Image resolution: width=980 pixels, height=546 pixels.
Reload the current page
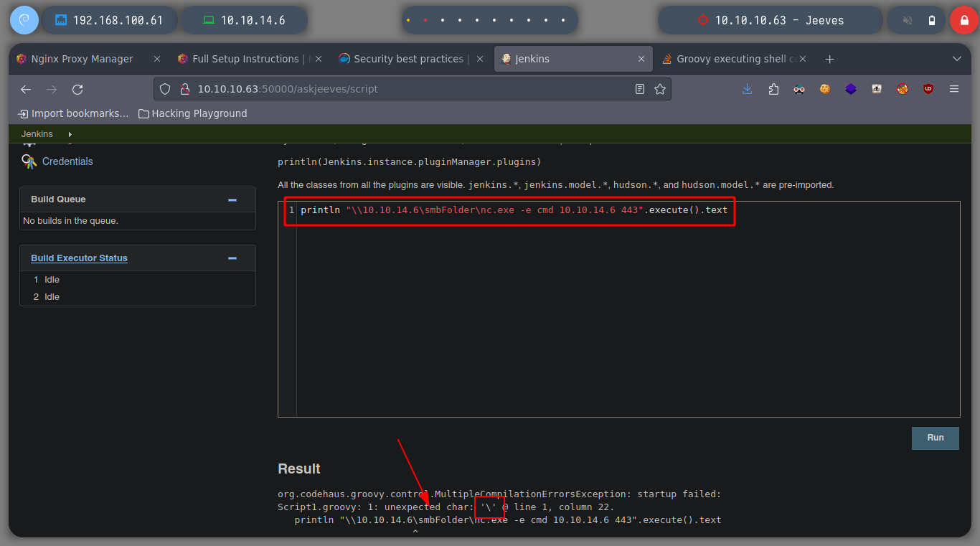pyautogui.click(x=77, y=89)
